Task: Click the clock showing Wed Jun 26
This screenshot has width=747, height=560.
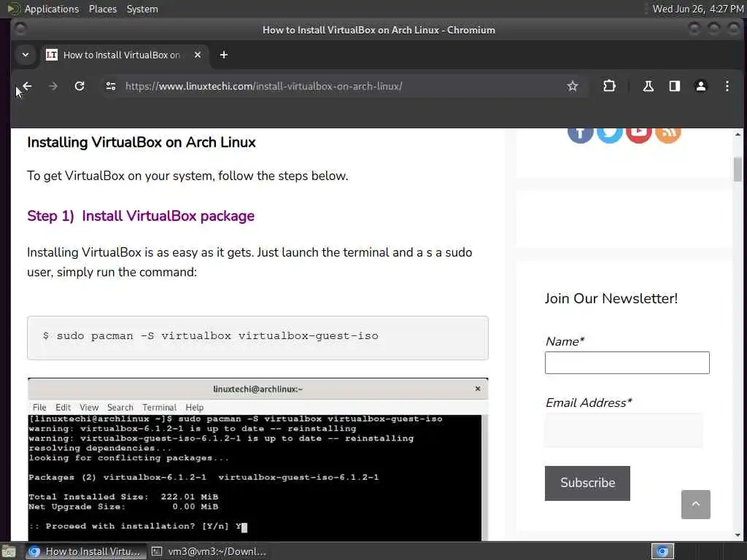Action: click(x=698, y=9)
